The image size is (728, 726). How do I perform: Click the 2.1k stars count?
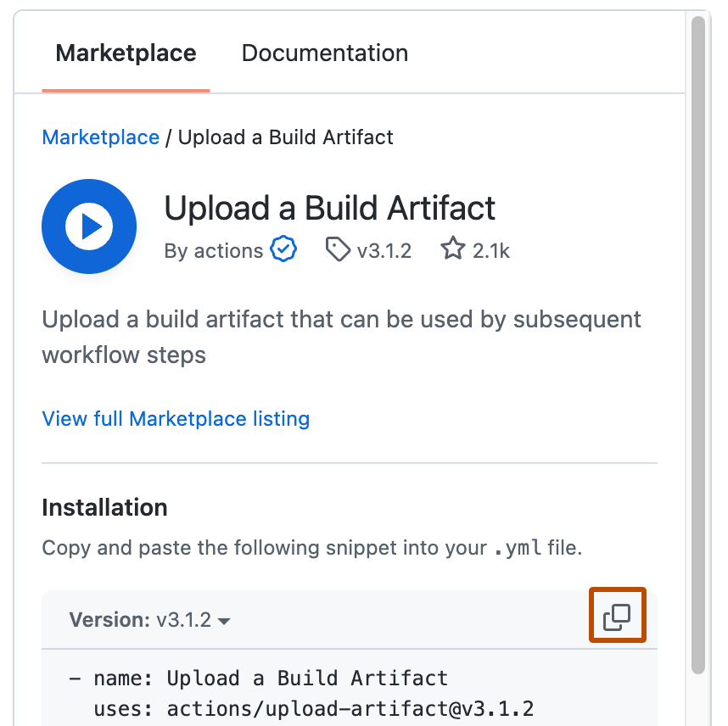[490, 249]
